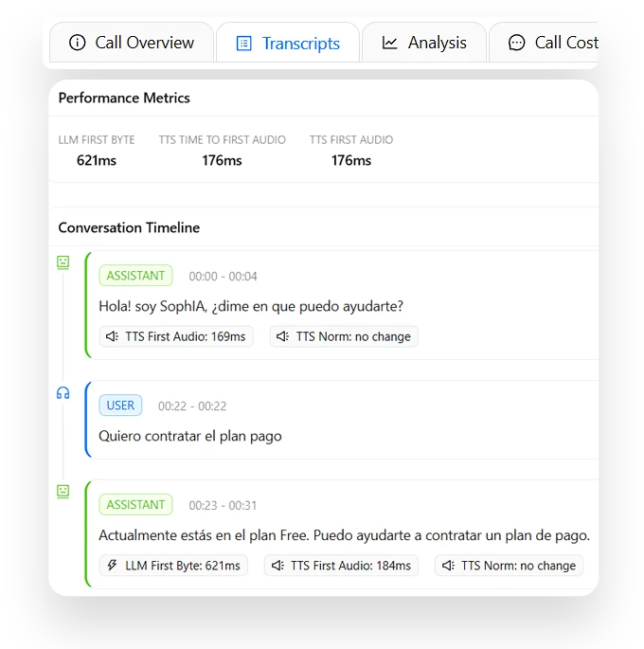Select the Transcripts tab

coord(288,43)
